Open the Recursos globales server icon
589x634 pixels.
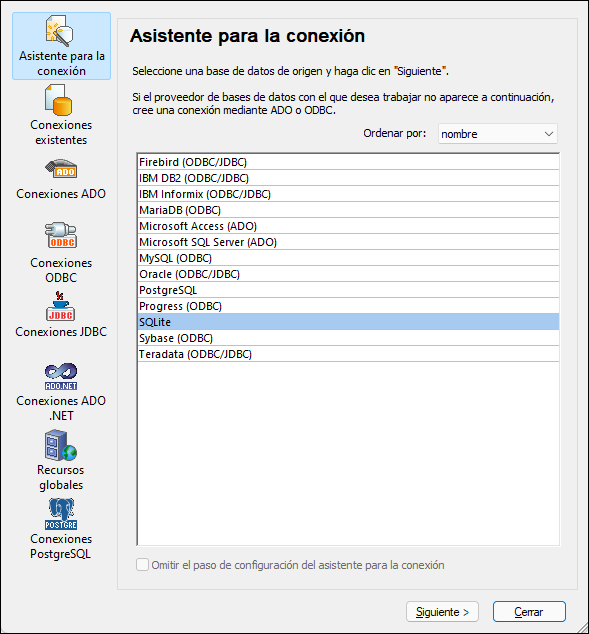(x=61, y=446)
